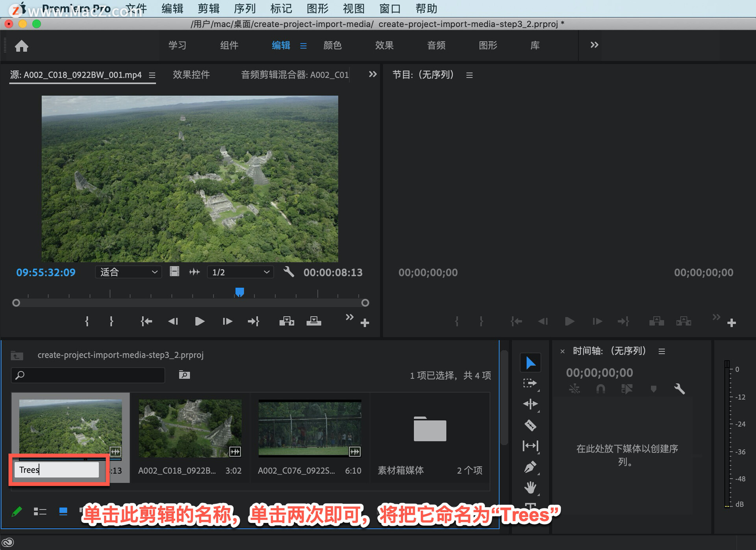Screen dimensions: 756x550
Task: Select the Razor tool
Action: tap(530, 425)
